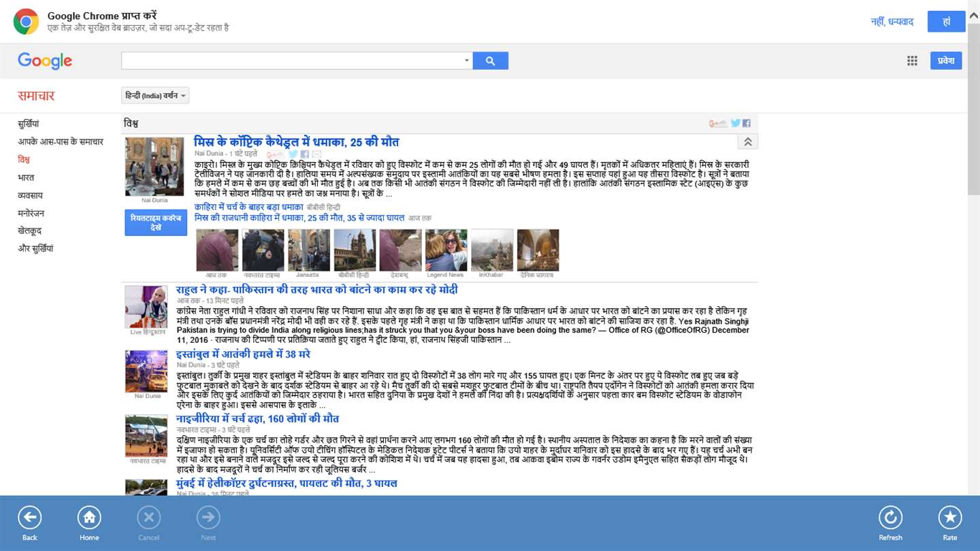Open the Home icon in bottom bar

pos(89,518)
